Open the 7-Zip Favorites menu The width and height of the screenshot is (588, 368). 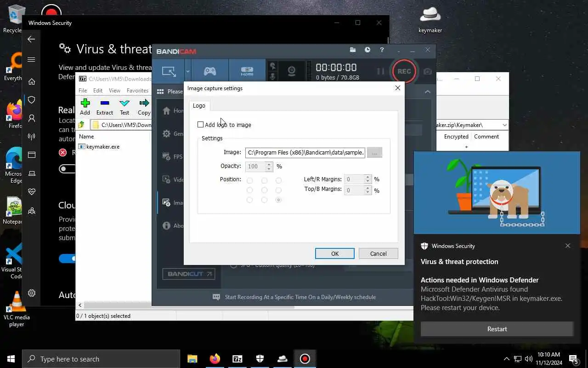pyautogui.click(x=138, y=91)
